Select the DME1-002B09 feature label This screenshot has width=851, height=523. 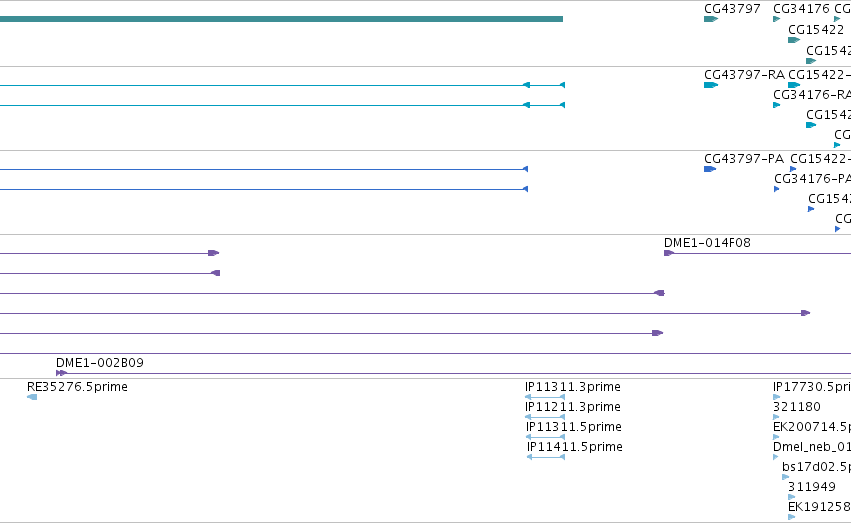[100, 362]
